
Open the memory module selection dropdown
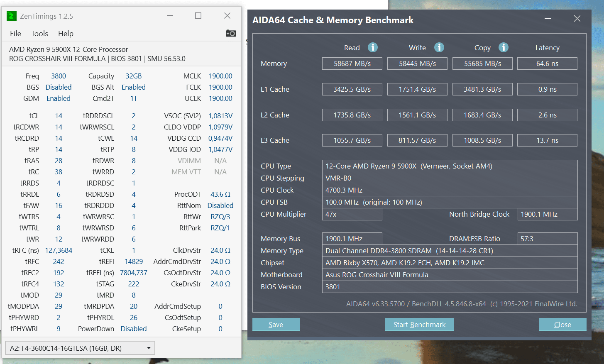tap(80, 348)
